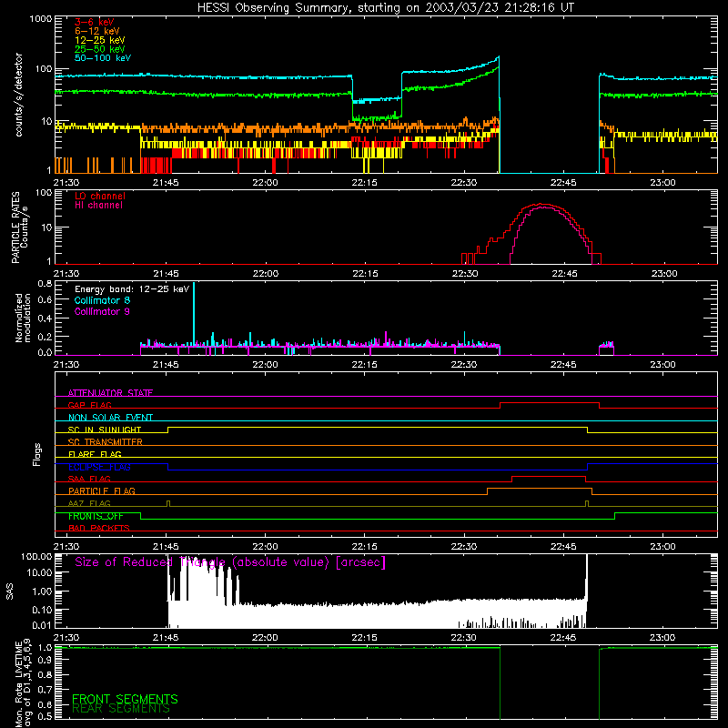Image resolution: width=728 pixels, height=728 pixels.
Task: Select the green 25-50 keV legend entry
Action: point(100,49)
